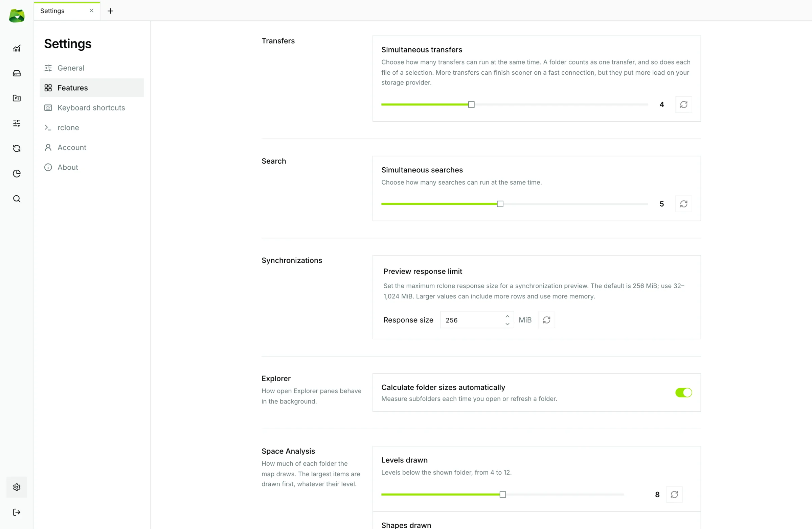812x529 pixels.
Task: Open the dashboard chart icon in sidebar
Action: (17, 48)
